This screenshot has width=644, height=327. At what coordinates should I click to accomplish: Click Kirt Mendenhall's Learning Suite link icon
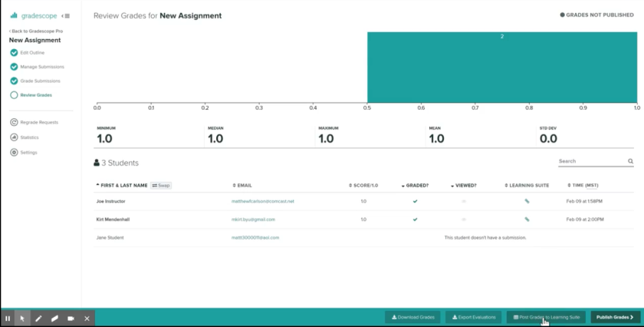tap(527, 219)
